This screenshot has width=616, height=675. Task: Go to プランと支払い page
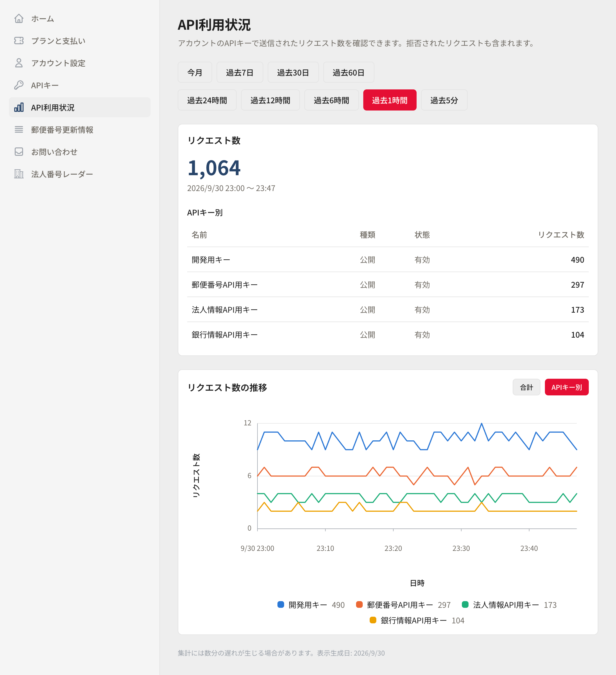tap(80, 41)
